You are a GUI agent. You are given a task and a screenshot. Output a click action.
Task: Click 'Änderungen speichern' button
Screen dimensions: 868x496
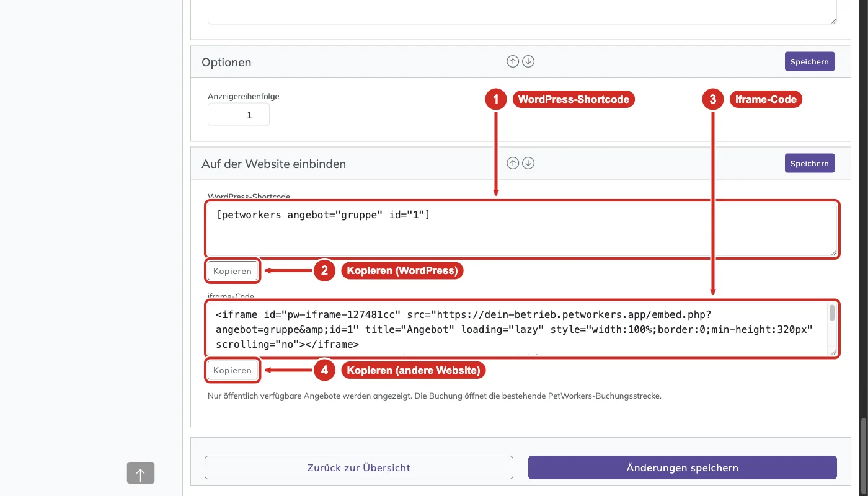tap(683, 467)
